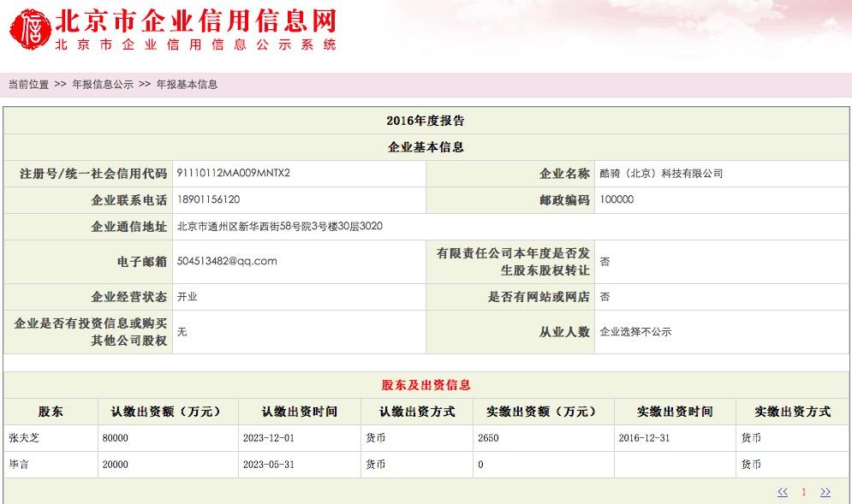852x504 pixels.
Task: Click paid-in date 2016-12-31
Action: point(644,438)
